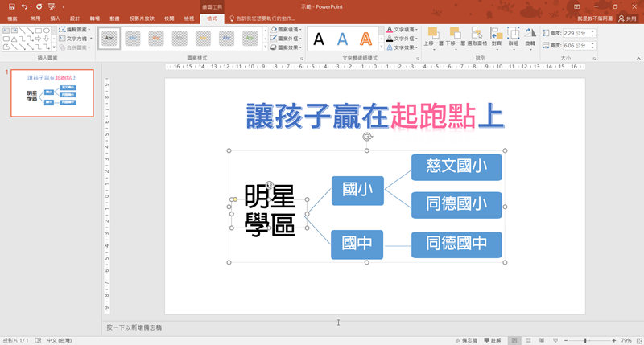
Task: Switch to the Animations (動畫) tab
Action: coord(115,18)
